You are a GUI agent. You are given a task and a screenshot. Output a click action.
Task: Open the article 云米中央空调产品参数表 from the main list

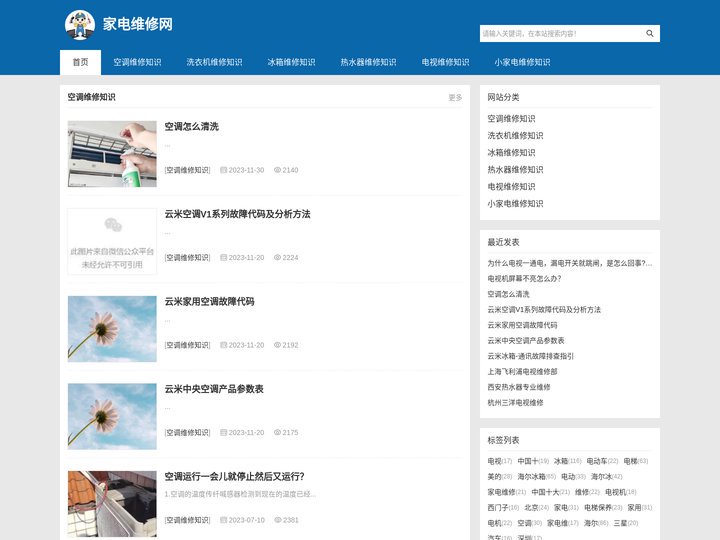(214, 389)
